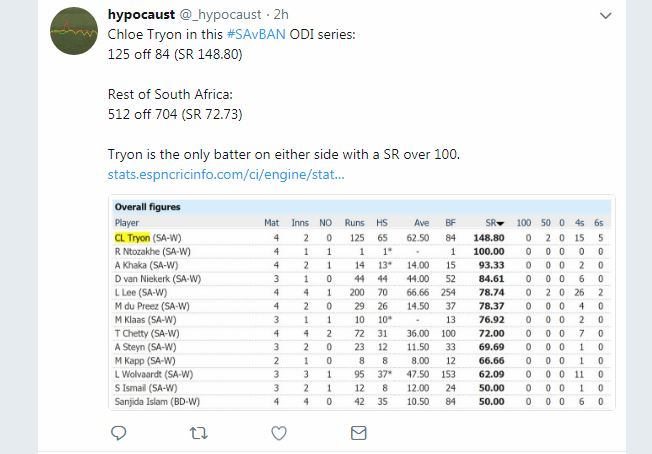Click the reply speech bubble icon
652x454 pixels.
tap(118, 433)
